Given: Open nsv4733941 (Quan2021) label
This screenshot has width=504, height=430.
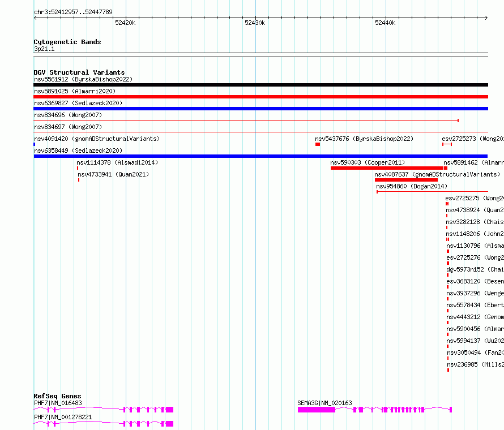Looking at the screenshot, I should click(113, 174).
